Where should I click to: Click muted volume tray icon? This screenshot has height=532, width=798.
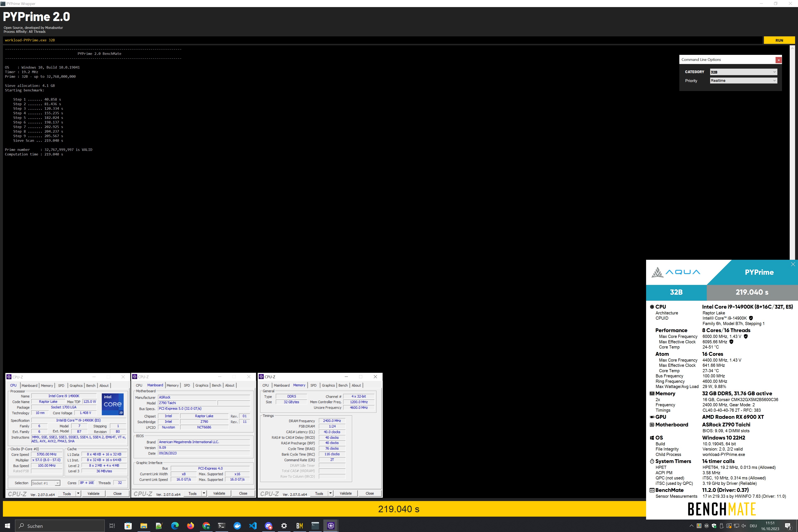(x=744, y=526)
